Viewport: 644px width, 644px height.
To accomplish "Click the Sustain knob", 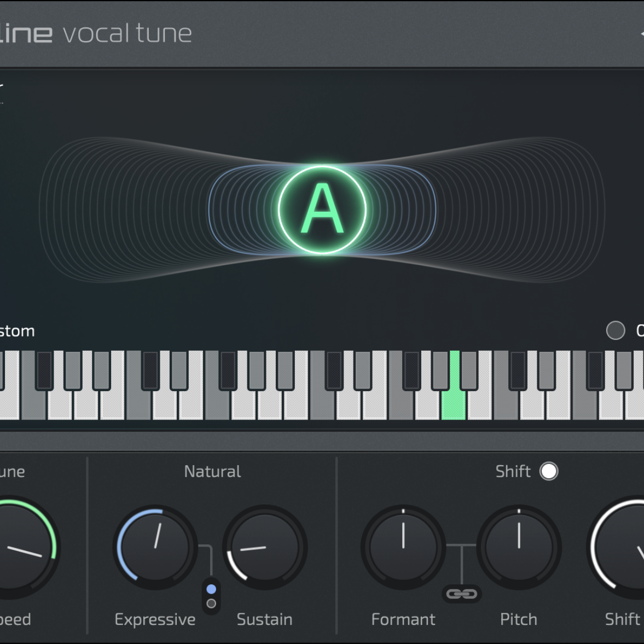I will [265, 547].
